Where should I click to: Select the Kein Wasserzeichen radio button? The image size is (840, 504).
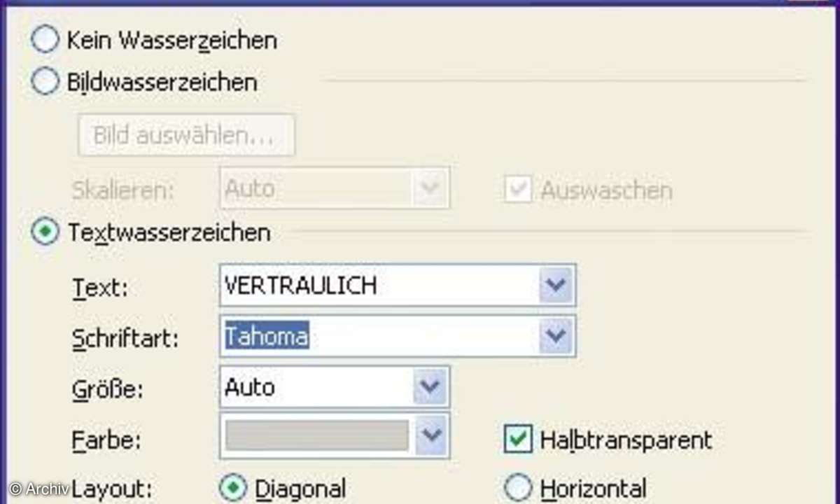45,40
